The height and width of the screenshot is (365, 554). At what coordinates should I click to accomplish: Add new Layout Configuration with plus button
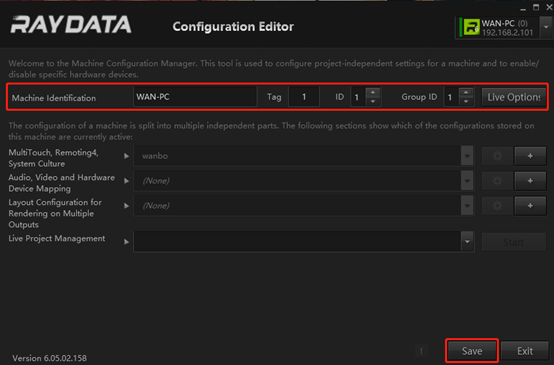[530, 206]
